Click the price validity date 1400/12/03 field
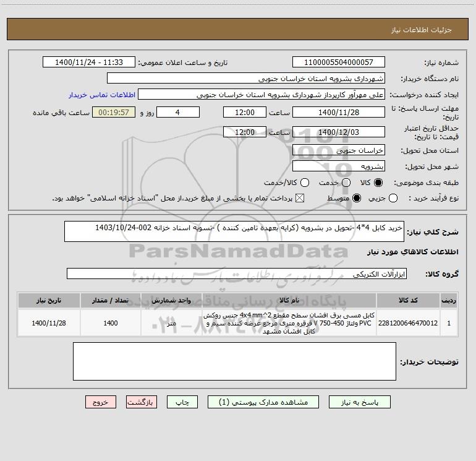This screenshot has width=476, height=461. click(339, 132)
